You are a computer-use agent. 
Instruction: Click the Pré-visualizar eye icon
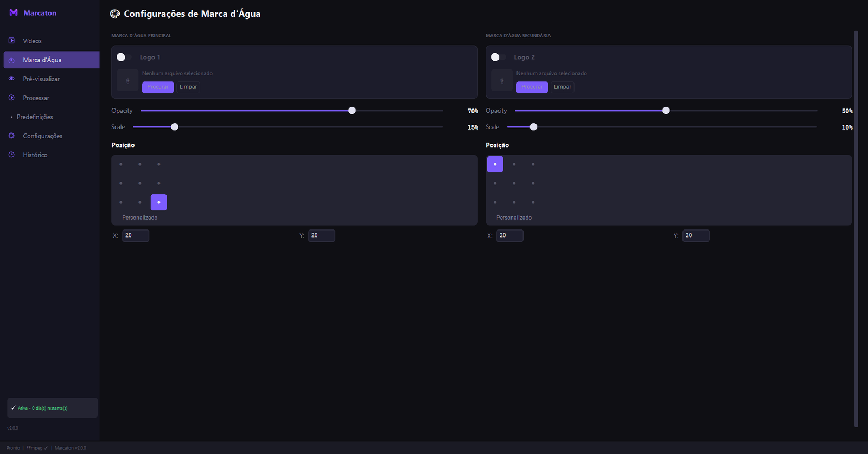(11, 79)
